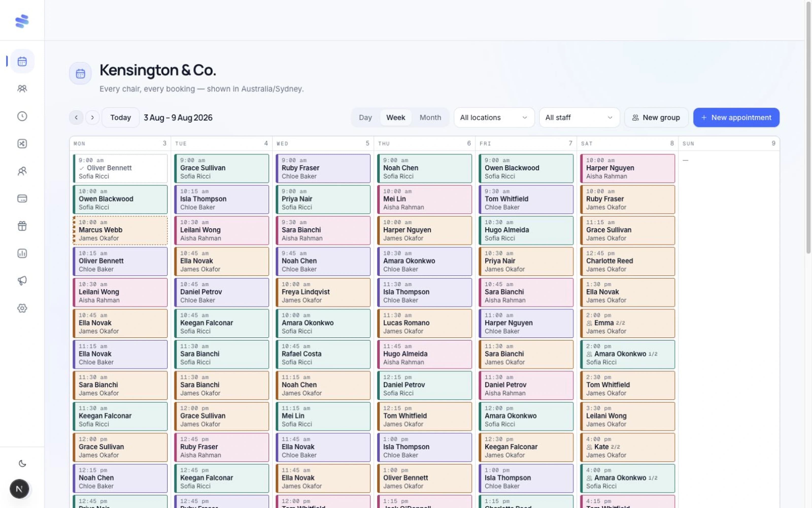This screenshot has height=508, width=812.
Task: Jump to Today
Action: click(x=121, y=118)
